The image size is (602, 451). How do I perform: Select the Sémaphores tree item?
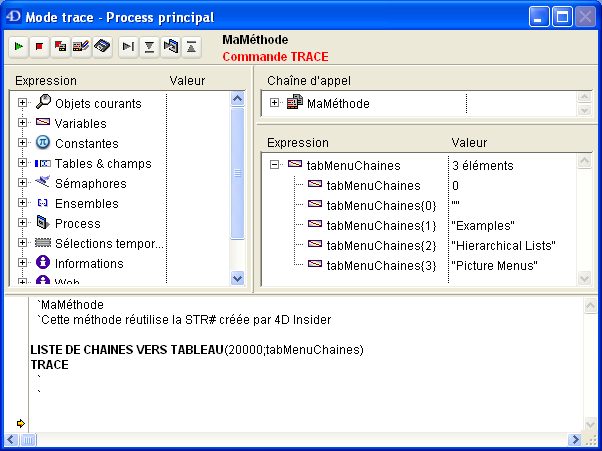pyautogui.click(x=90, y=183)
